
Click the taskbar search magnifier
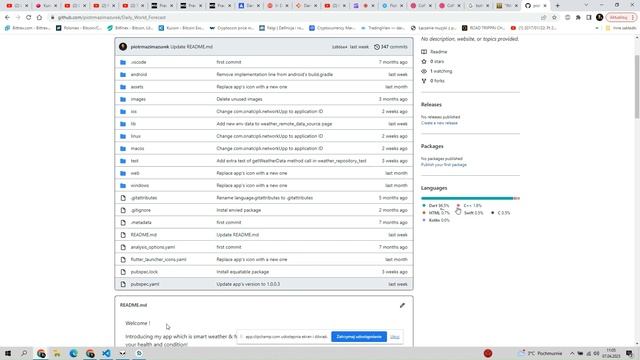24,353
